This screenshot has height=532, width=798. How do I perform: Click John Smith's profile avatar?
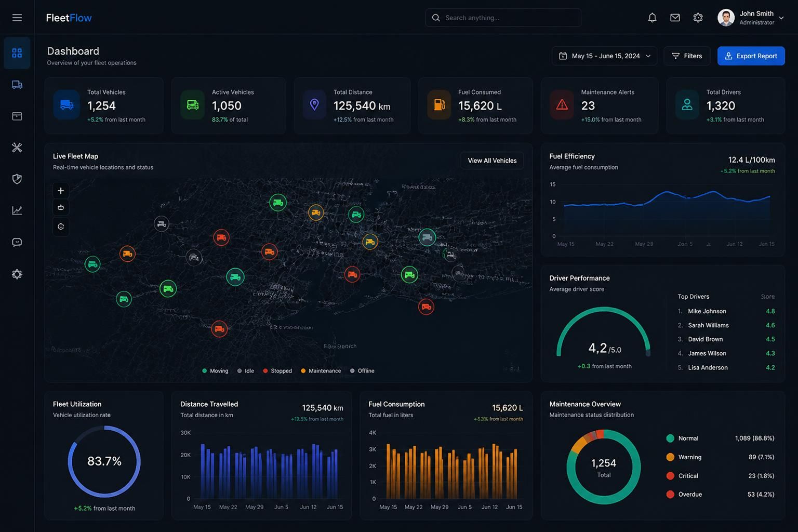tap(726, 18)
